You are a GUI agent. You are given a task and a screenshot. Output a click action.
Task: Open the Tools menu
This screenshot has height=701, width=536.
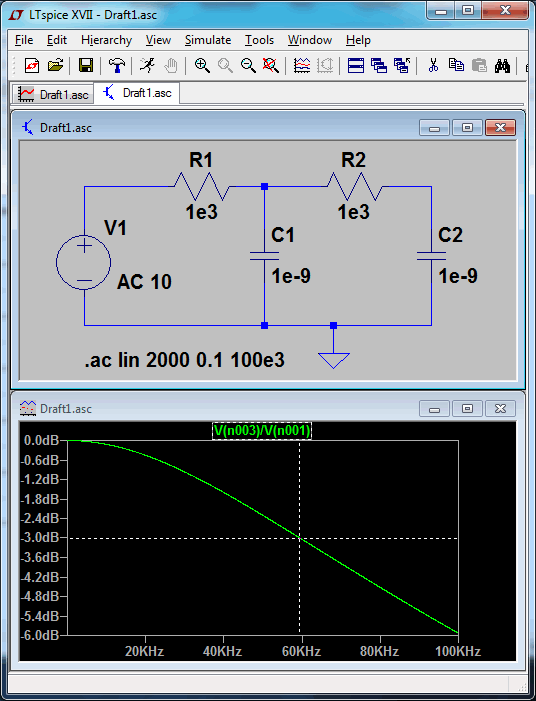point(259,40)
